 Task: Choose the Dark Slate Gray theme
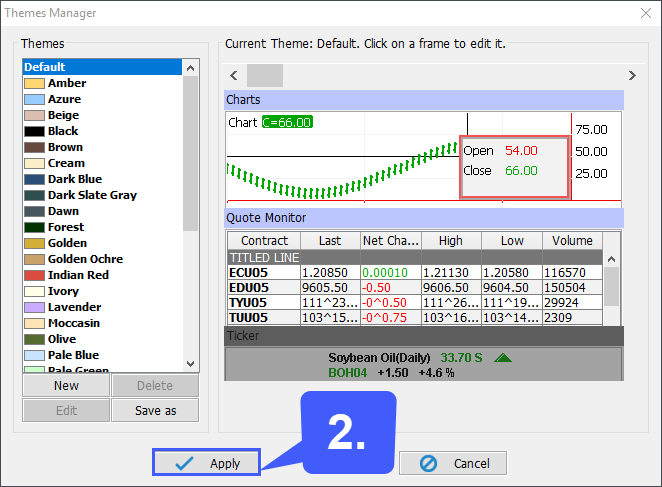(102, 195)
